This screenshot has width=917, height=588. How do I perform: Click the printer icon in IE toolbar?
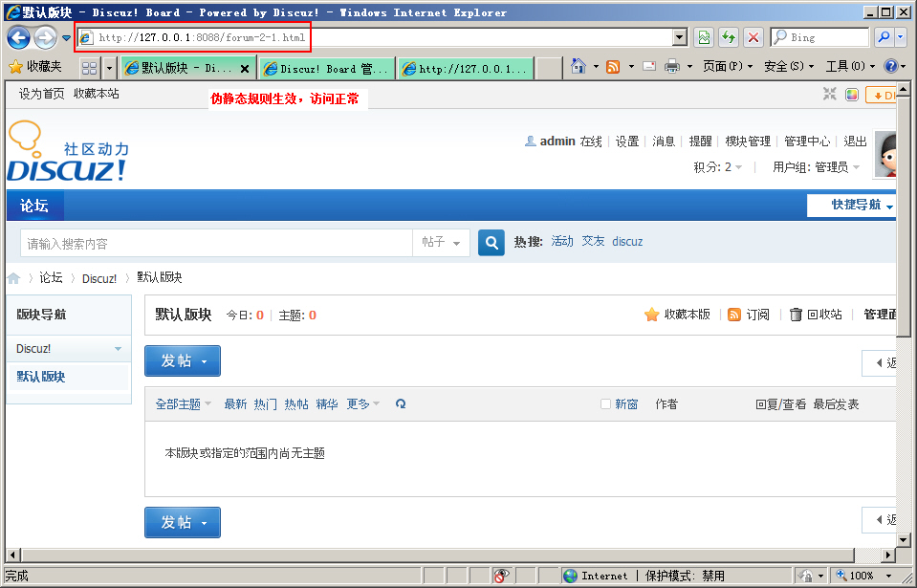(671, 67)
